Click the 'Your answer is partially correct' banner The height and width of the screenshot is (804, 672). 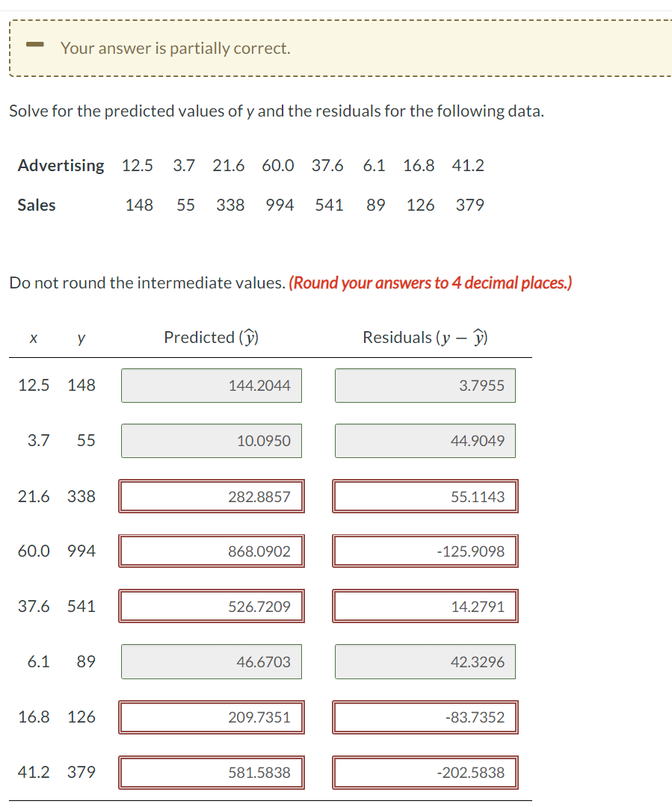pos(341,49)
